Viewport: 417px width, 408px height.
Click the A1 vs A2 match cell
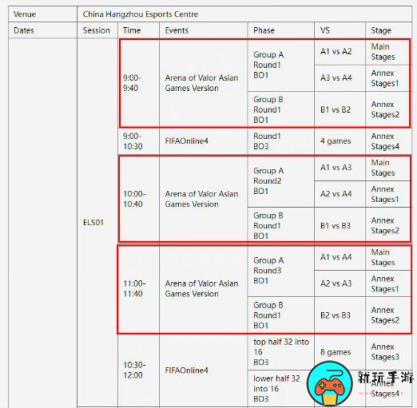click(x=340, y=52)
